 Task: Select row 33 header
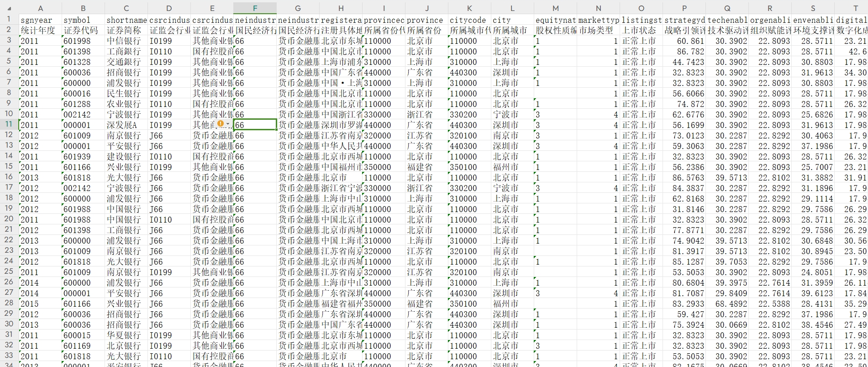(9, 356)
